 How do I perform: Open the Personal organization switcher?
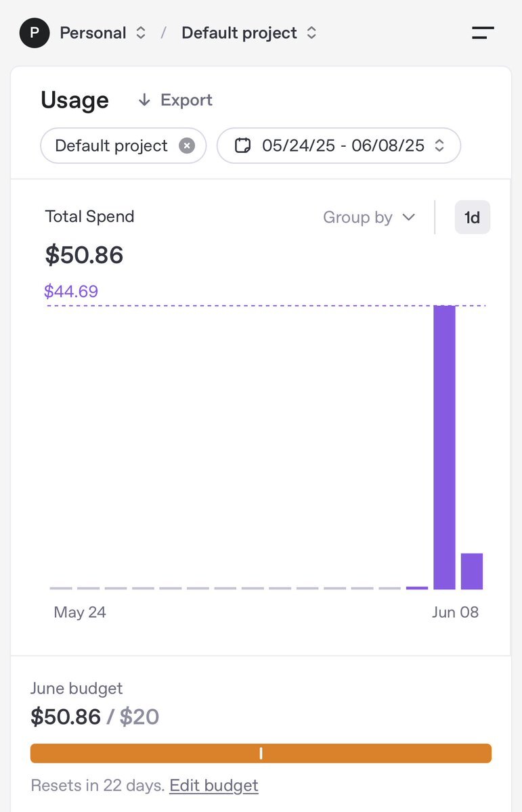tap(102, 32)
